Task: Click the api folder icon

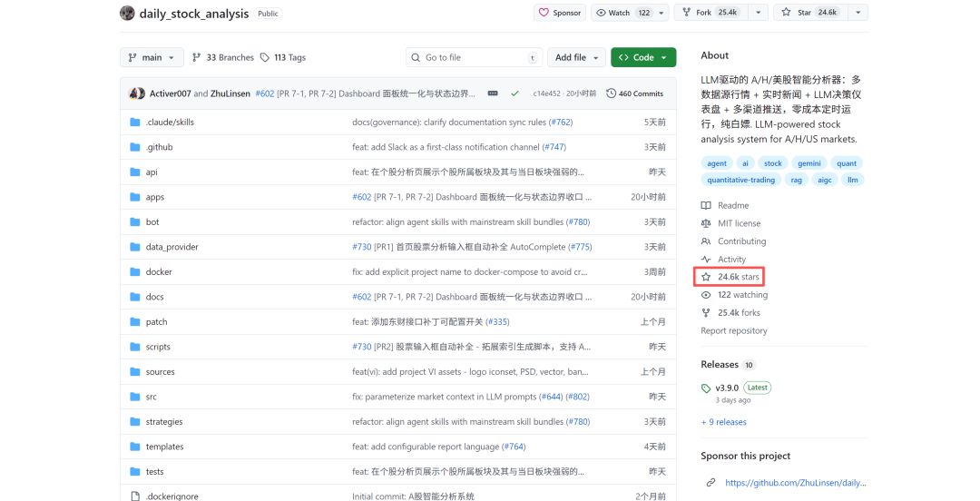Action: (x=135, y=172)
